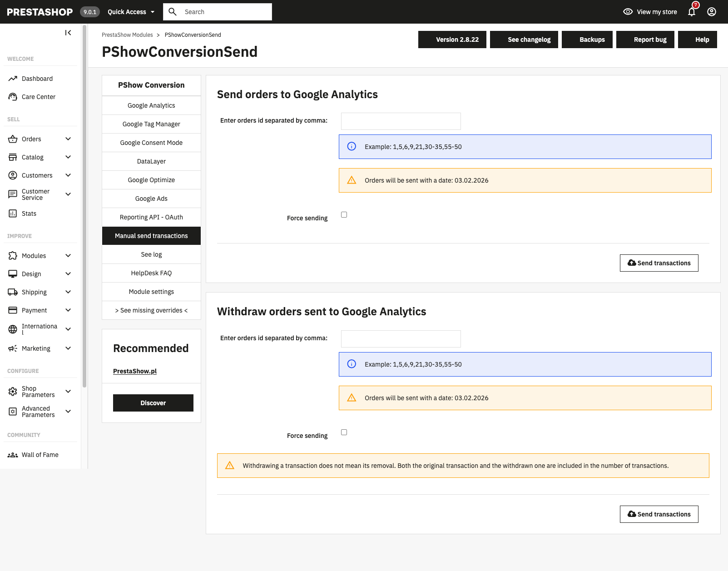Open the Quick Access dropdown
Viewport: 728px width, 571px height.
(x=131, y=12)
